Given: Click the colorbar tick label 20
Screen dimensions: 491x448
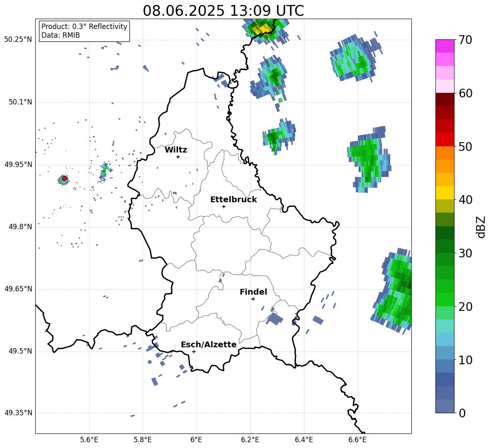Looking at the screenshot, I should (x=465, y=306).
